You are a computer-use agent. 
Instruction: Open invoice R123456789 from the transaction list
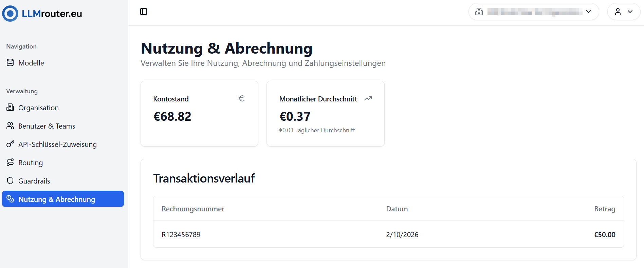pyautogui.click(x=181, y=234)
